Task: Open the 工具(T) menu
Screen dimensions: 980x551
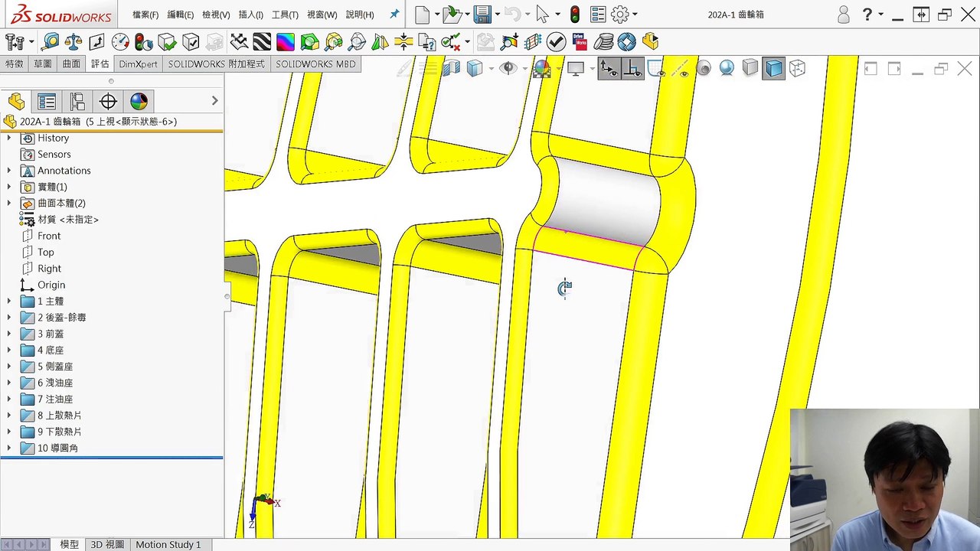Action: point(285,15)
